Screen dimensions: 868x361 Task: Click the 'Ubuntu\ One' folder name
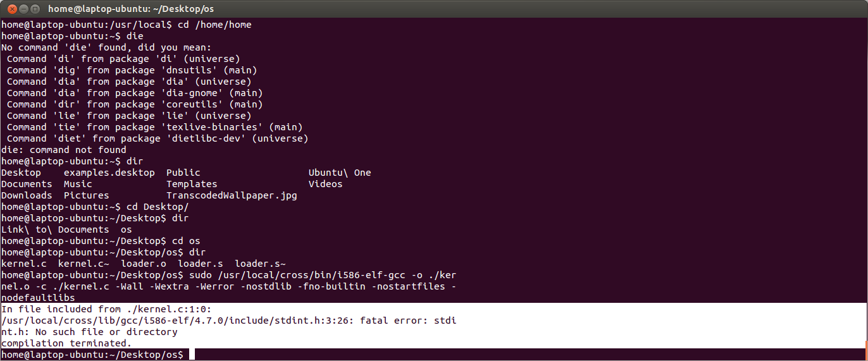(340, 173)
